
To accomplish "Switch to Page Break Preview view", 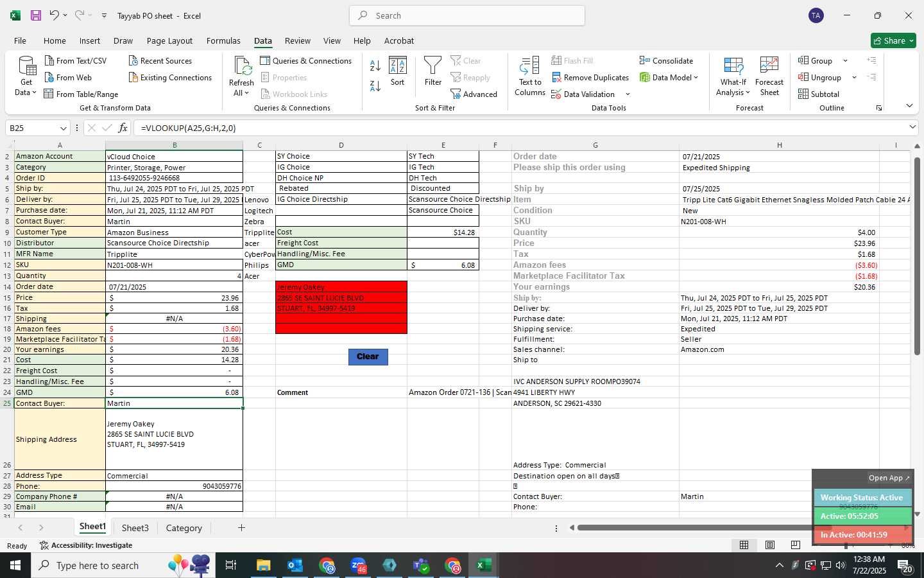I will pos(796,545).
